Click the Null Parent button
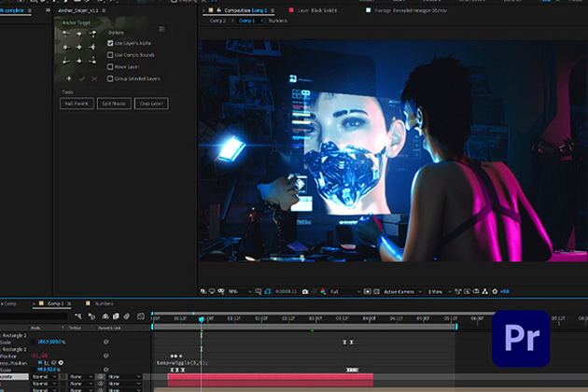 coord(76,103)
